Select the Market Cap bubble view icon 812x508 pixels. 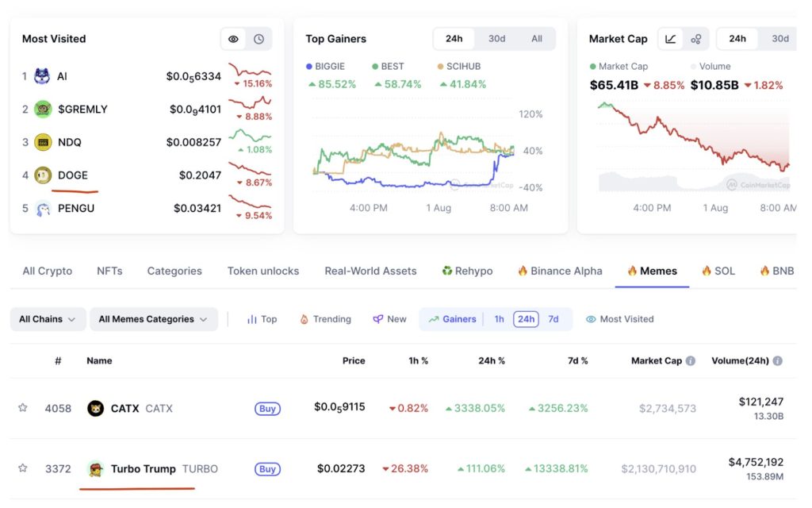point(696,39)
